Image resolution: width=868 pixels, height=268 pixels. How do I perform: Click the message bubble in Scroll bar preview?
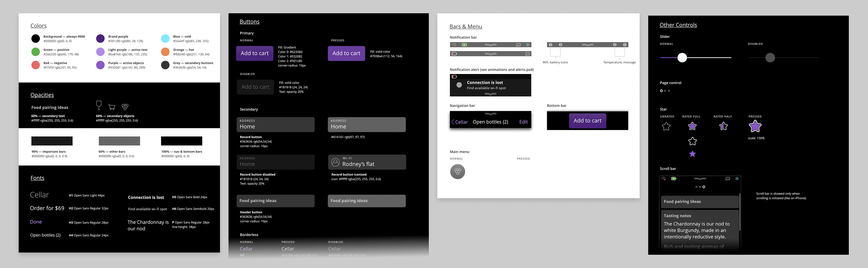click(727, 179)
